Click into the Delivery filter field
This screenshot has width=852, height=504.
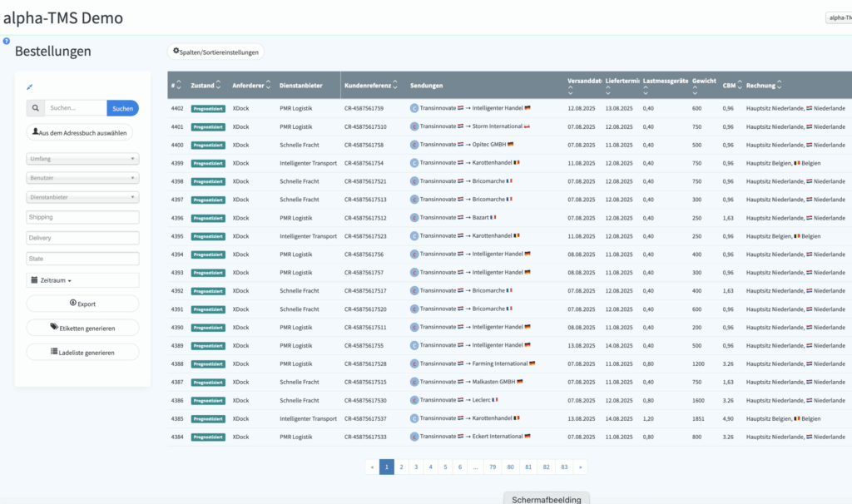[82, 238]
